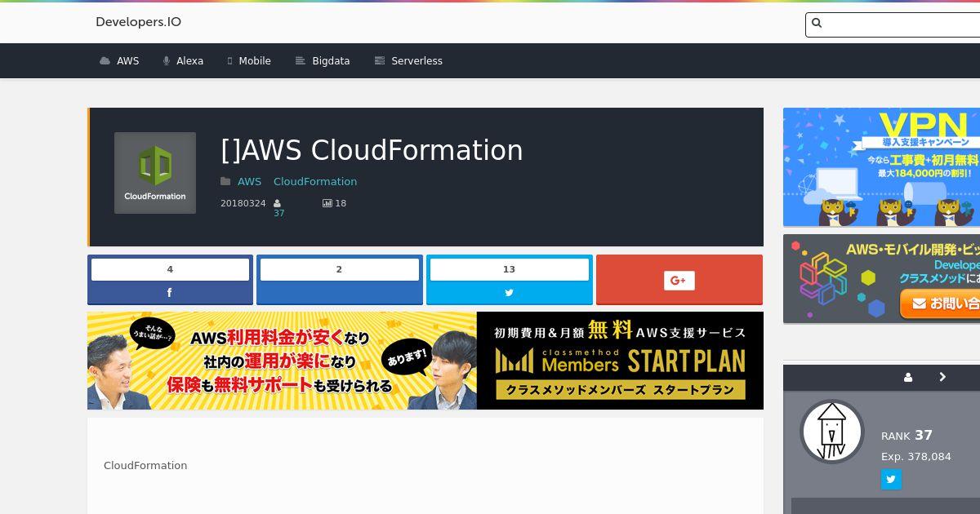Click the Exp. 378,084 text
This screenshot has width=980, height=514.
(x=916, y=457)
